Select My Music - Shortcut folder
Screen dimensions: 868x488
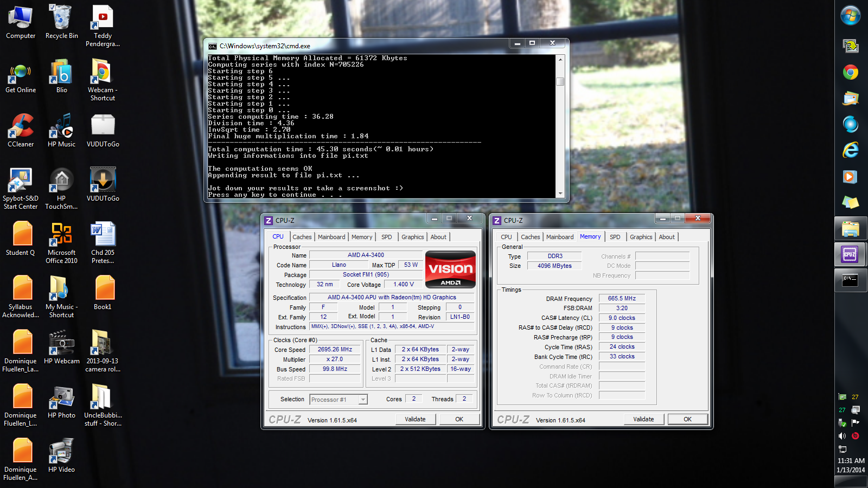61,297
